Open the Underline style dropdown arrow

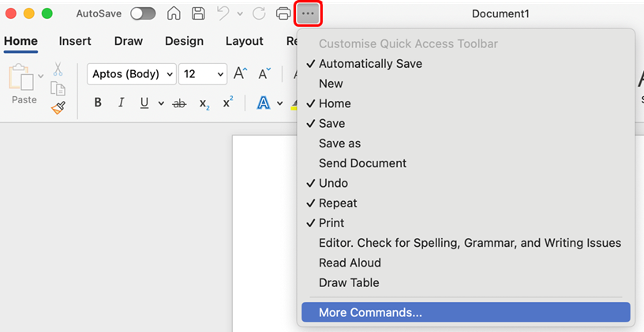pos(162,103)
